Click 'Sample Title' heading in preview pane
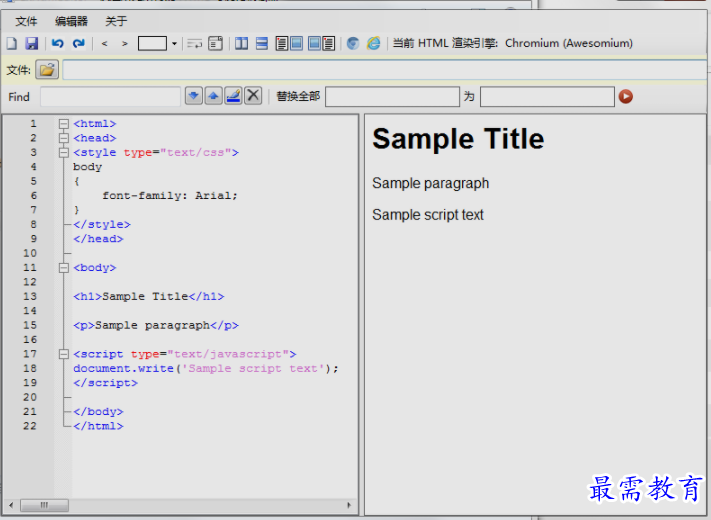Image resolution: width=711 pixels, height=520 pixels. pyautogui.click(x=458, y=139)
